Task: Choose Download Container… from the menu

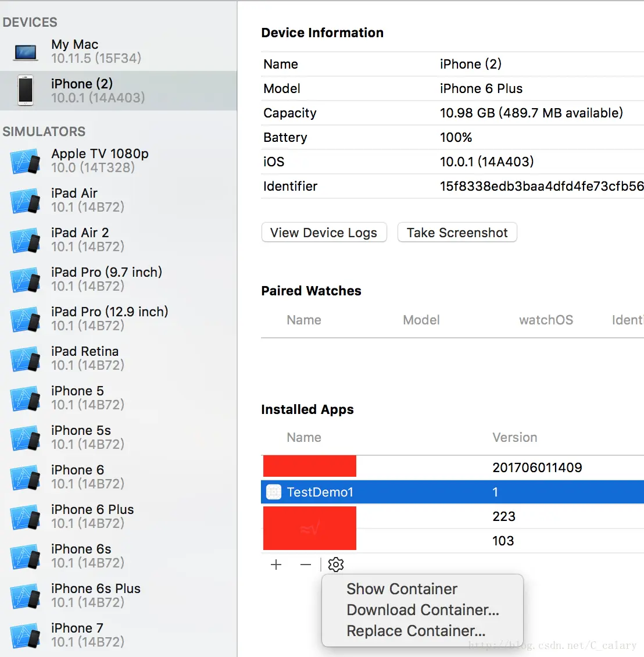Action: tap(423, 610)
